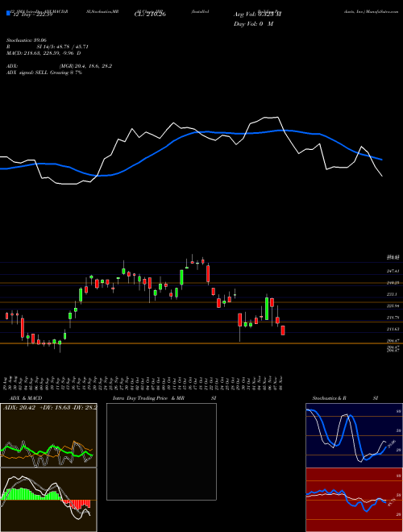Image resolution: width=403 pixels, height=532 pixels.
Task: Open the dark blue Stochastics chart panel
Action: [x=354, y=435]
